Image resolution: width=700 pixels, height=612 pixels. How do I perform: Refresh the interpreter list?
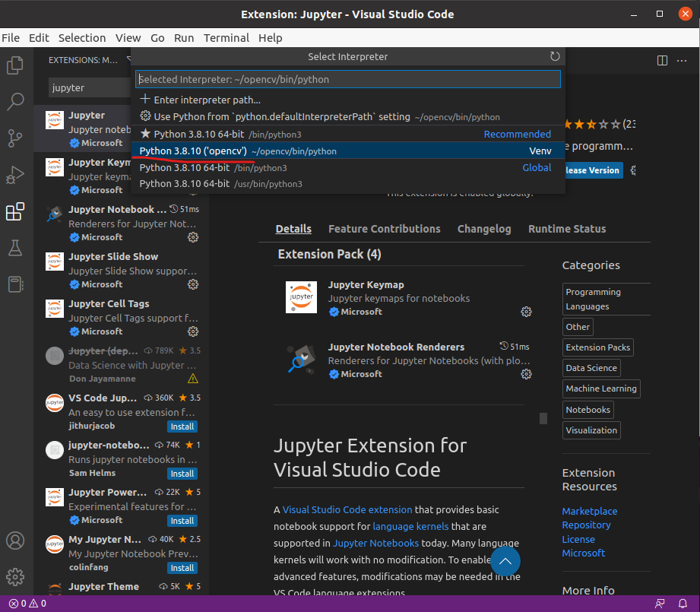click(555, 56)
